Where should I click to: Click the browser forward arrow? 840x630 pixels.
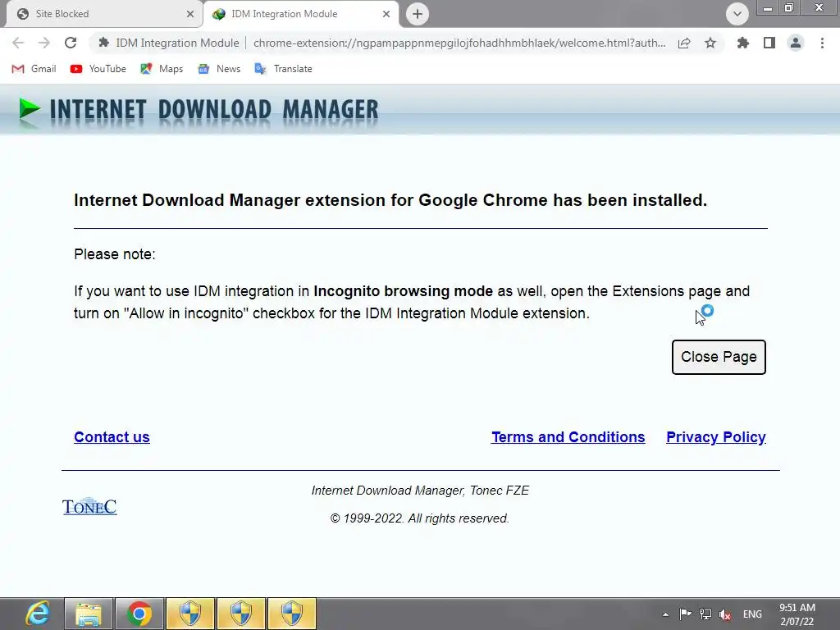pos(44,43)
